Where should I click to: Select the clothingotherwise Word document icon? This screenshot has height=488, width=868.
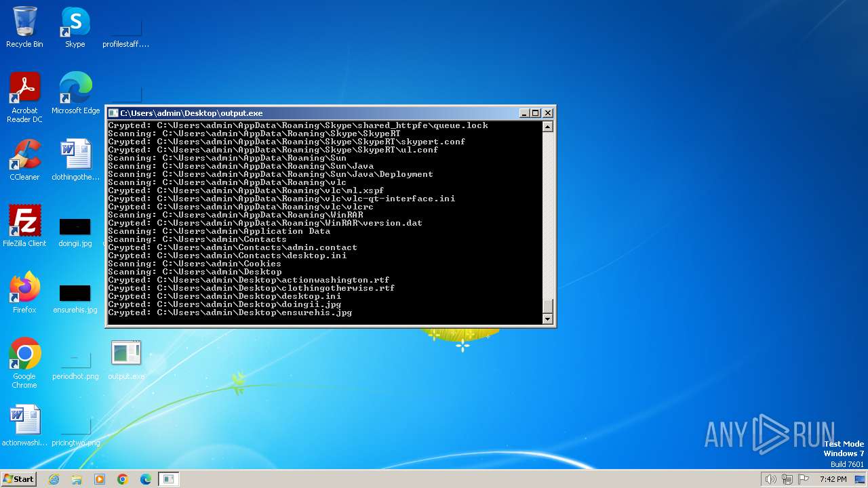pos(75,160)
